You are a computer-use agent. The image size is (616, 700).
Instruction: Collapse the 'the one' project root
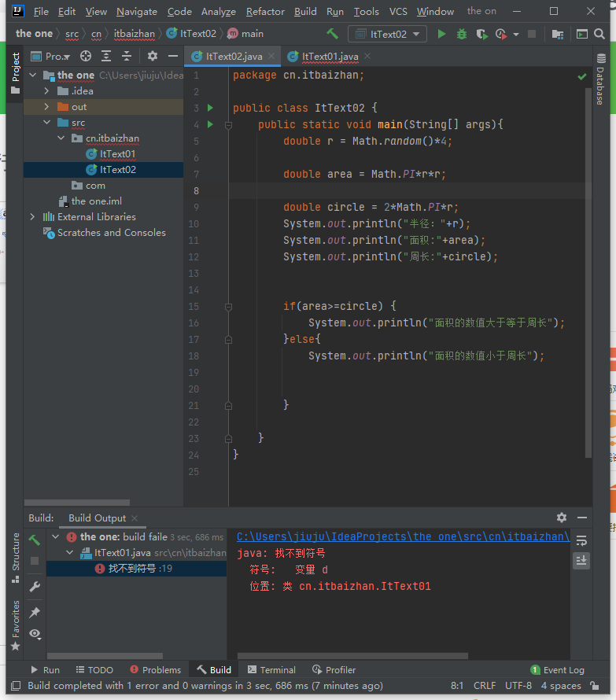click(33, 75)
